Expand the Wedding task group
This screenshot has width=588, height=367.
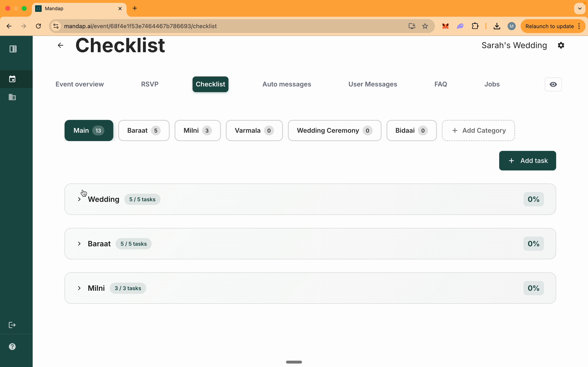(79, 199)
